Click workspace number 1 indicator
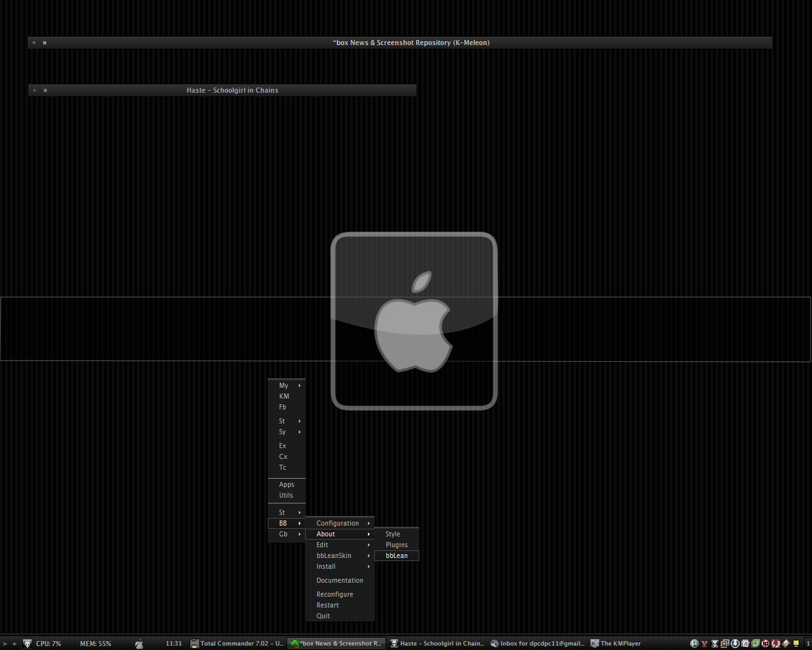The height and width of the screenshot is (650, 812). point(808,643)
